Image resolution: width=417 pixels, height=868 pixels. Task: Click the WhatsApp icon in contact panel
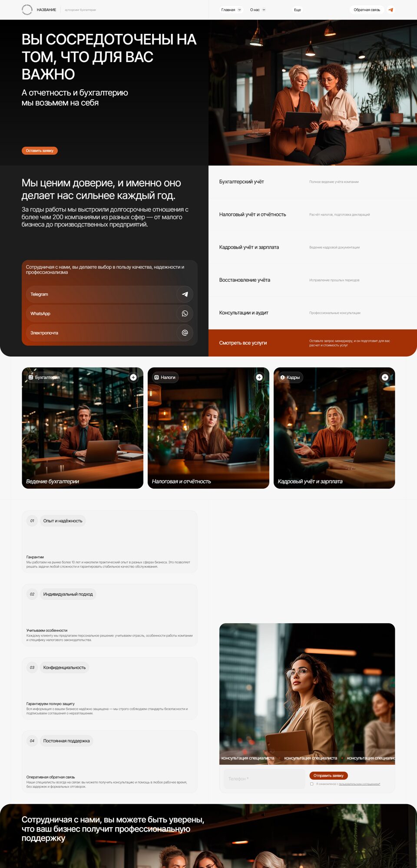(185, 313)
